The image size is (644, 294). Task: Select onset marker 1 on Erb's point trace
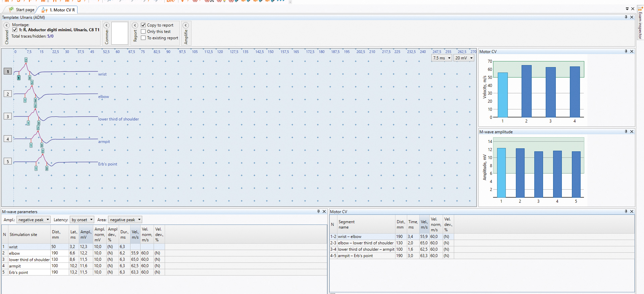coord(36,168)
